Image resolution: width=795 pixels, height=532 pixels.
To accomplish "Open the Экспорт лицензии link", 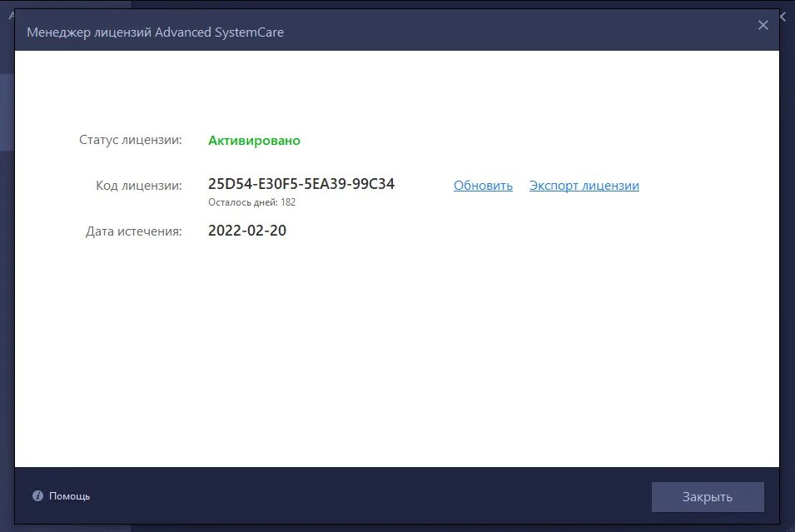I will click(584, 186).
